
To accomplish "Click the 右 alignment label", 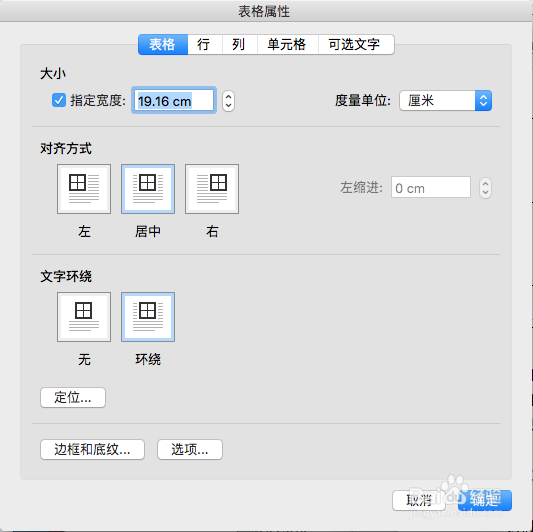I will click(x=212, y=232).
